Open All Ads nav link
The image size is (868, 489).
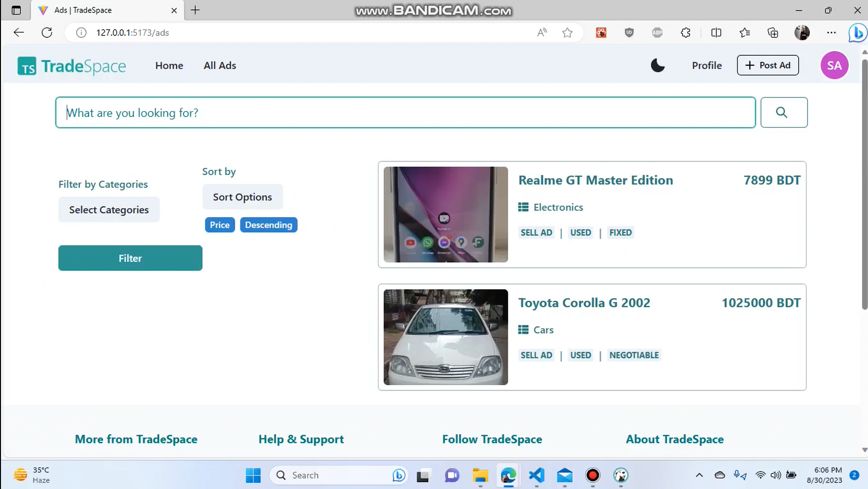click(x=220, y=65)
